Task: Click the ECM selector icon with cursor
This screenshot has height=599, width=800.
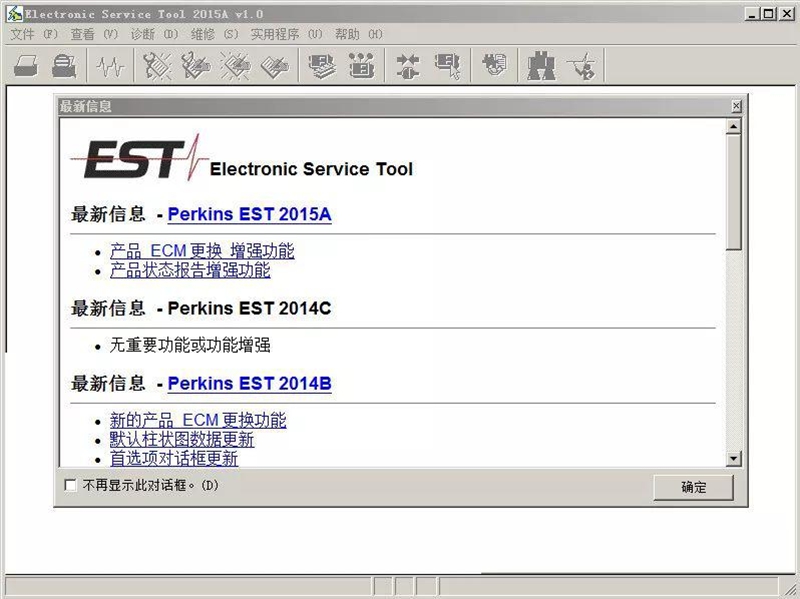Action: (447, 66)
